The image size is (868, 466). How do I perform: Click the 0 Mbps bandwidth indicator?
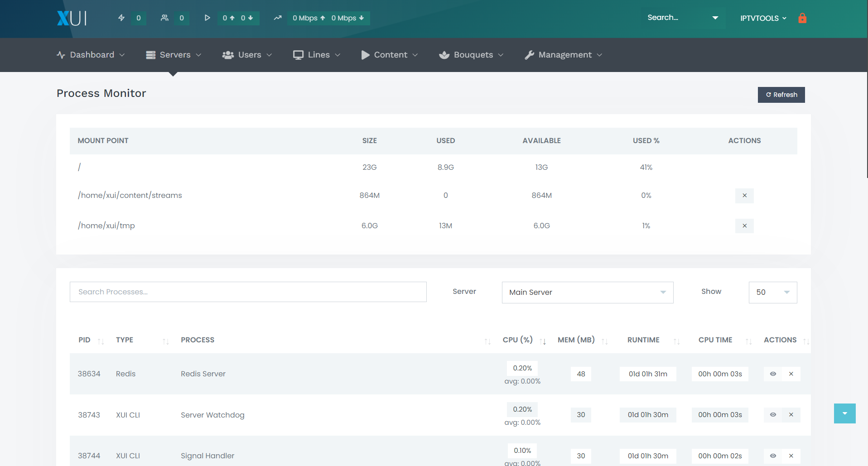coord(328,18)
